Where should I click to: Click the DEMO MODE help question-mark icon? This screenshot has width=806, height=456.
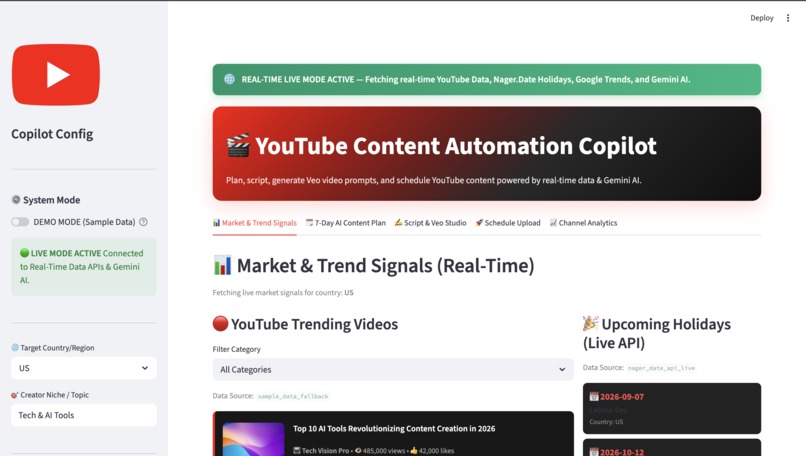[143, 222]
